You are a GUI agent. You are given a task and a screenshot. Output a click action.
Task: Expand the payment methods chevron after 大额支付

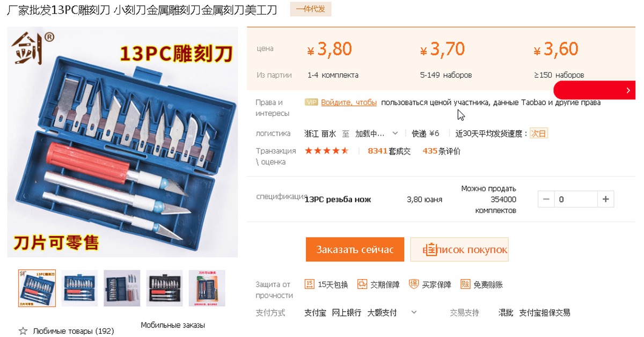click(x=414, y=312)
